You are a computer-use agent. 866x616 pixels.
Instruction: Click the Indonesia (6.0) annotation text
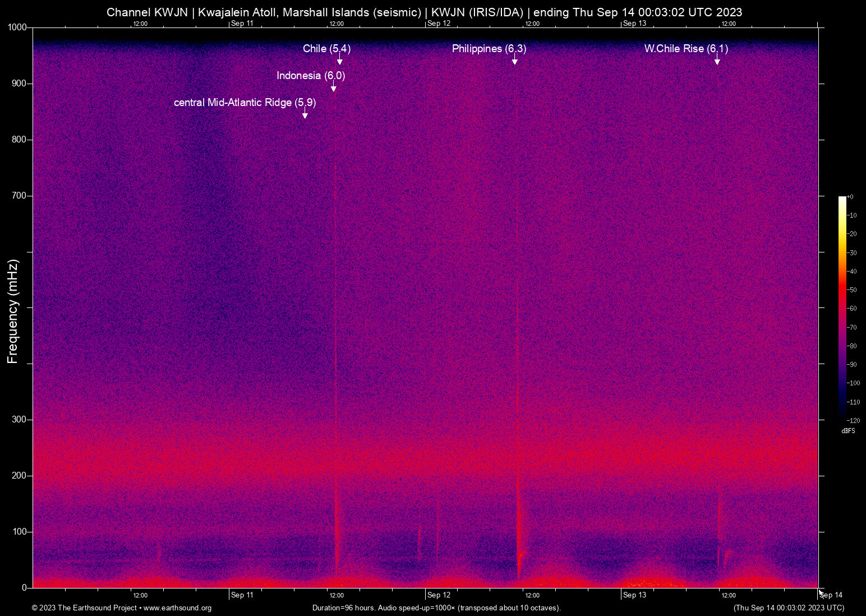310,76
